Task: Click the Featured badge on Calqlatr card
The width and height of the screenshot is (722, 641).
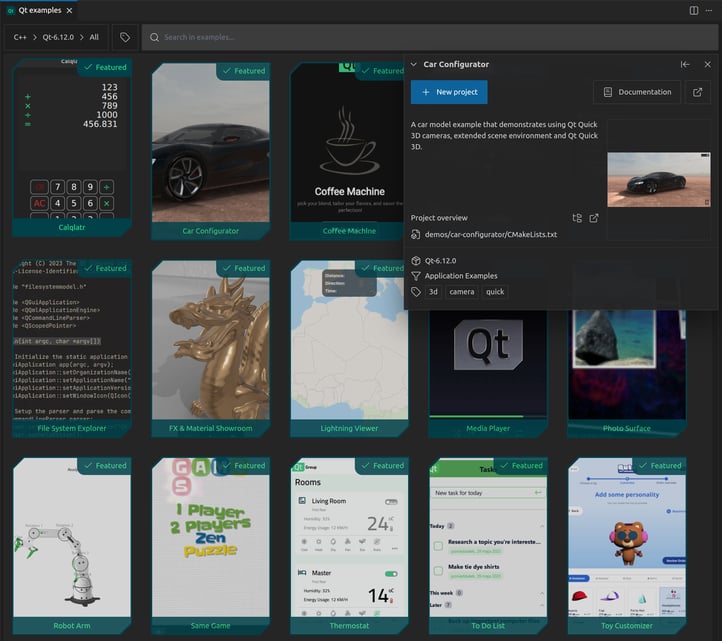Action: (105, 67)
